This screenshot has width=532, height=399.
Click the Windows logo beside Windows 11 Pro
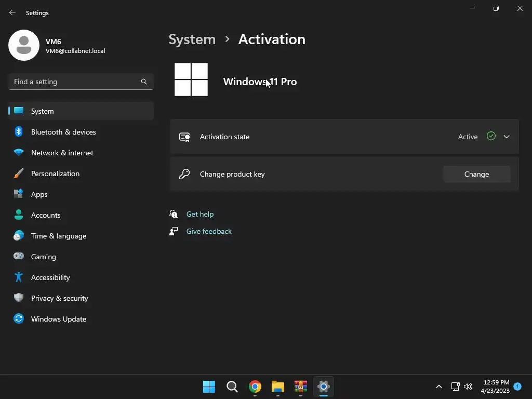coord(191,79)
